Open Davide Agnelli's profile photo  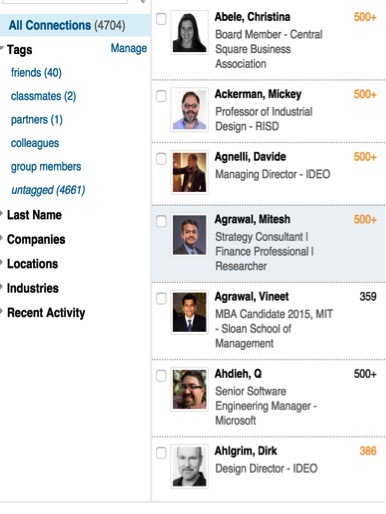pos(189,172)
